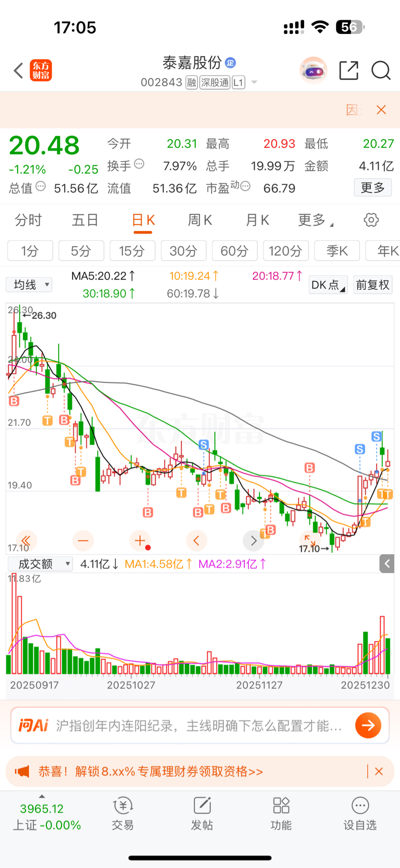Open the 东方财富 logo icon
Image resolution: width=400 pixels, height=868 pixels.
(41, 70)
